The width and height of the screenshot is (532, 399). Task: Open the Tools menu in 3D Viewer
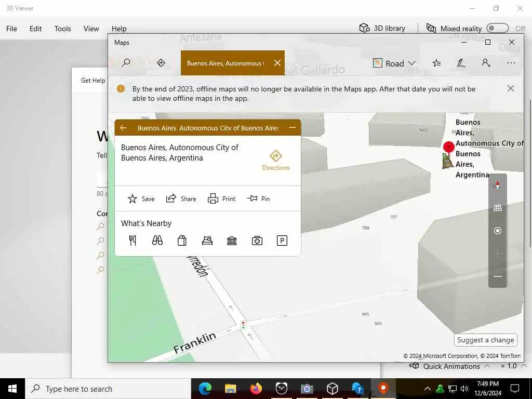63,29
